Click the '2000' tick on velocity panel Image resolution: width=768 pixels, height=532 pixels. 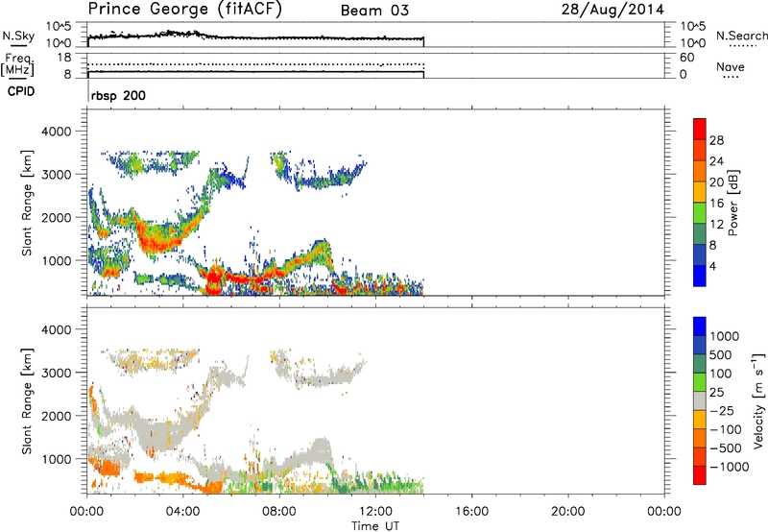coord(56,416)
